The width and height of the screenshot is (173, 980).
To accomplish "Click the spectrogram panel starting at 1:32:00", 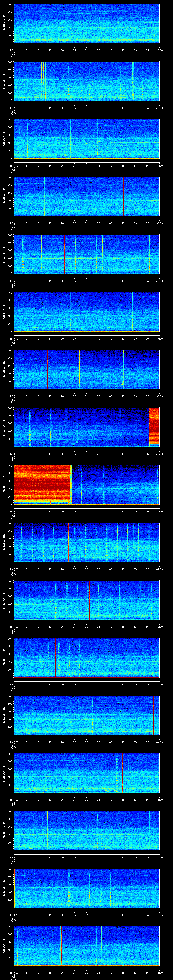I will pyautogui.click(x=87, y=81).
